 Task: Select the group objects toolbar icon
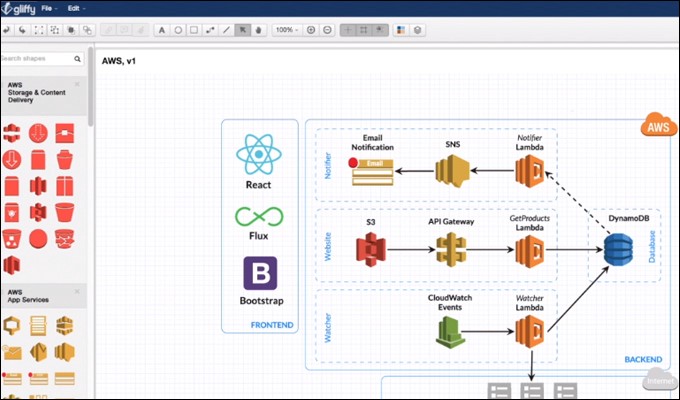tap(39, 30)
